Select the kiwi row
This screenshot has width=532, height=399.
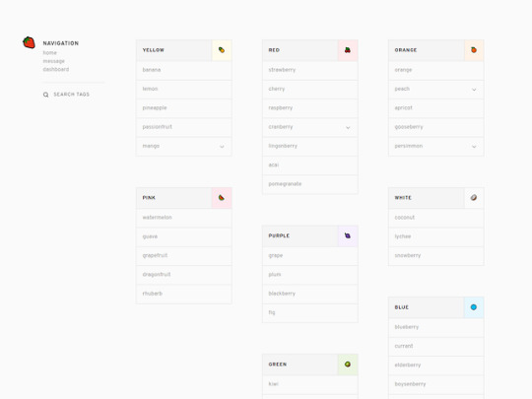tap(310, 384)
